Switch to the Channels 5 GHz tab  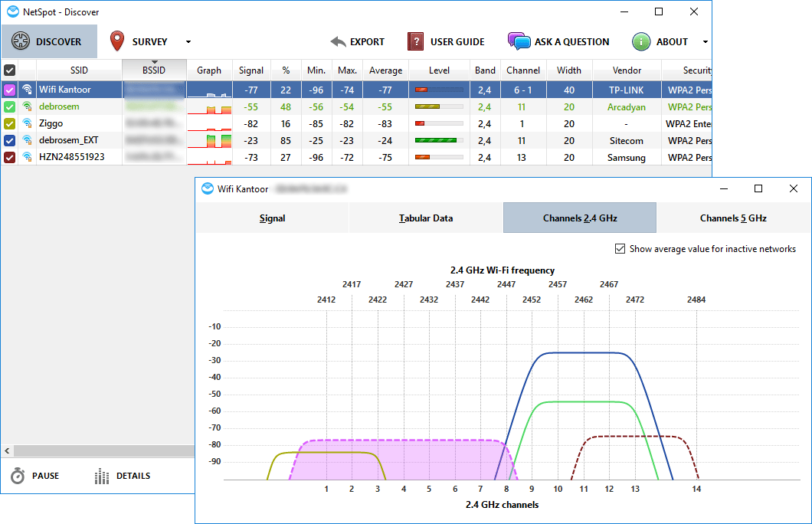pos(733,218)
